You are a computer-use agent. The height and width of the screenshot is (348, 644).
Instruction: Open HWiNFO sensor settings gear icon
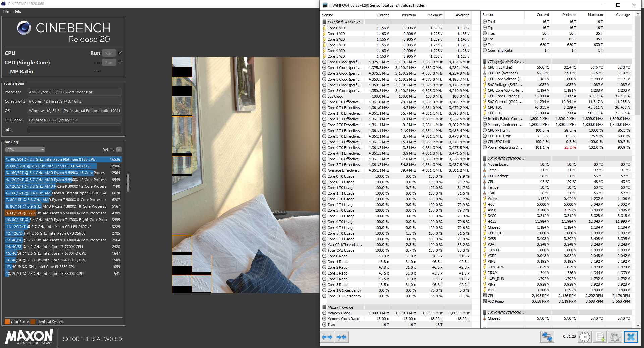coord(615,337)
